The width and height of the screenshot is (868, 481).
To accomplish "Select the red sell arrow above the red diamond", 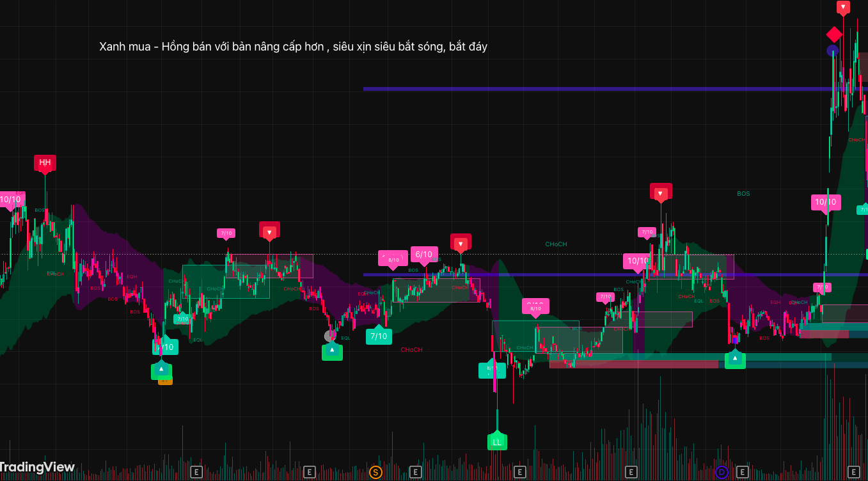I will point(843,8).
